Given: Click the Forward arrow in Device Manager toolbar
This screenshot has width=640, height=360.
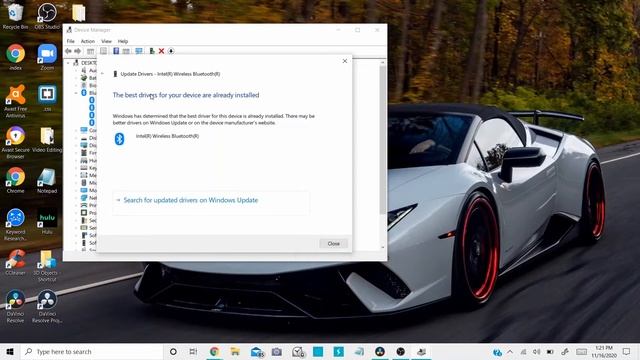Looking at the screenshot, I should (x=77, y=51).
